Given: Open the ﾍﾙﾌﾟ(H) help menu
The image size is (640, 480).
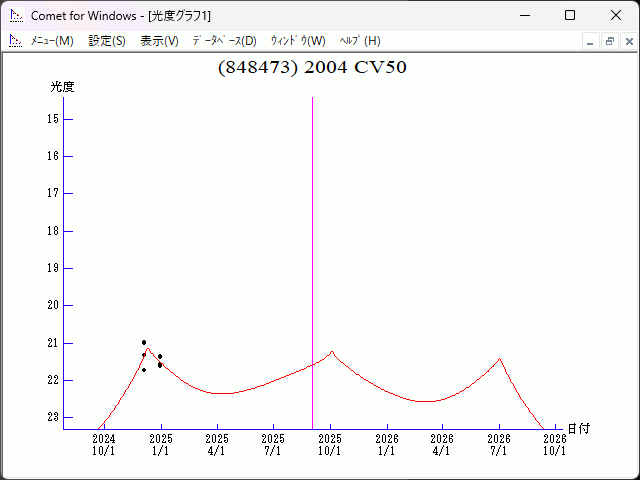Looking at the screenshot, I should 360,41.
